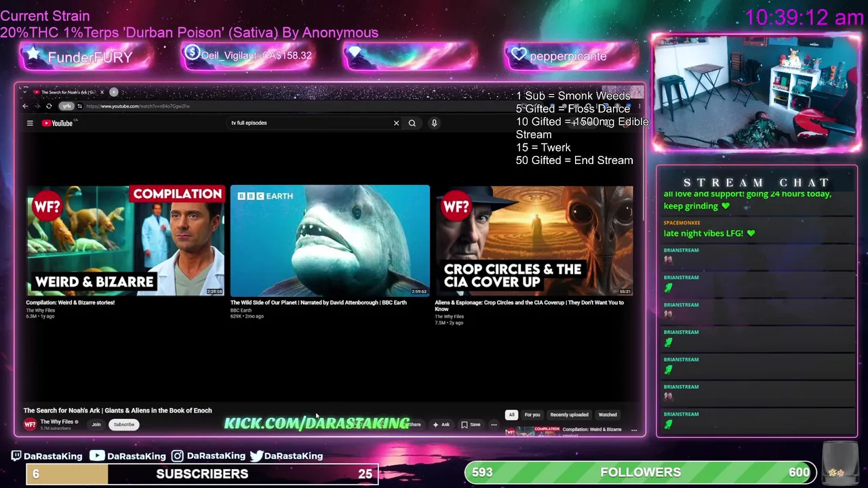
Task: Open the YouTube hamburger guide menu
Action: [30, 123]
